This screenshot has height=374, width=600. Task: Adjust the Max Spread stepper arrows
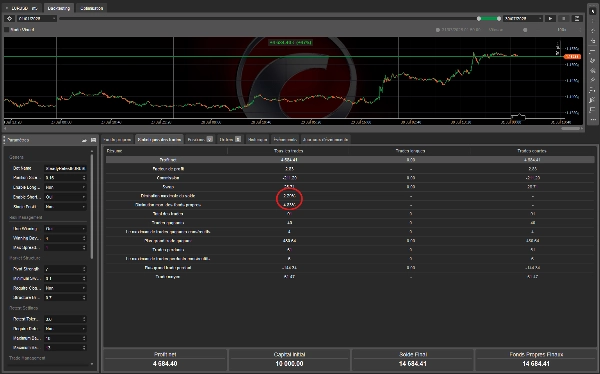point(84,248)
